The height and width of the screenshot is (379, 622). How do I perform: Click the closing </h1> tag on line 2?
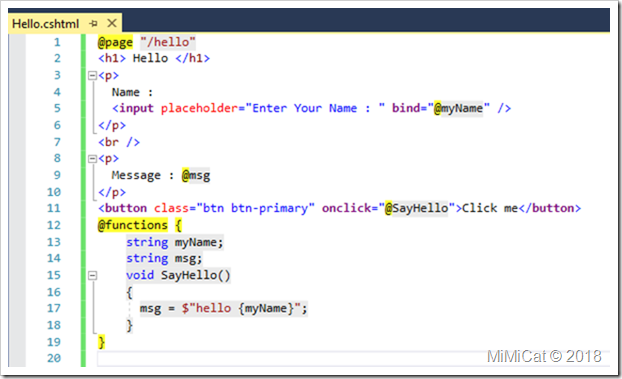(192, 59)
